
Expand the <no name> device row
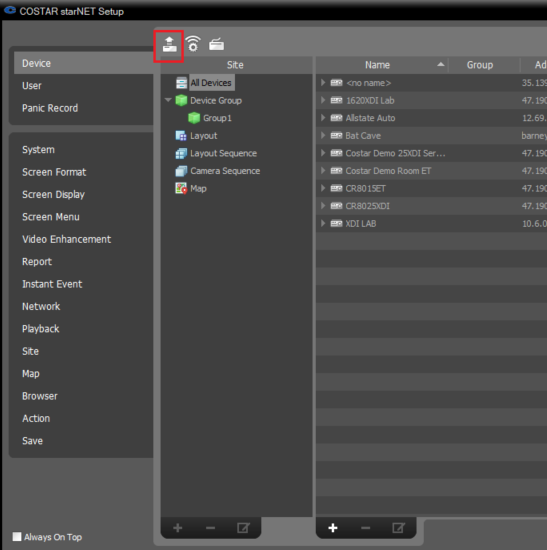(323, 82)
